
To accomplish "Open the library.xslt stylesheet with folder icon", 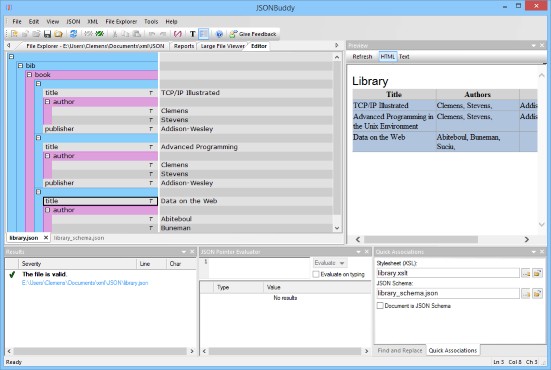I will [x=537, y=273].
